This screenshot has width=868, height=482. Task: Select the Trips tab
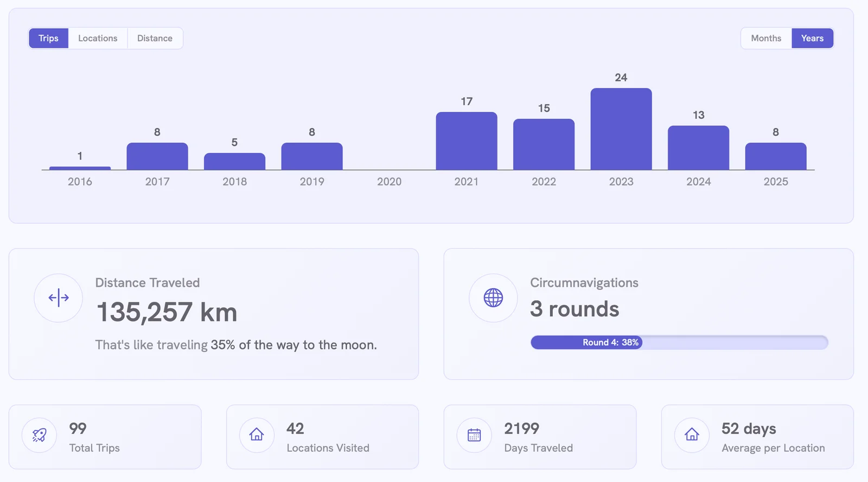pos(48,38)
